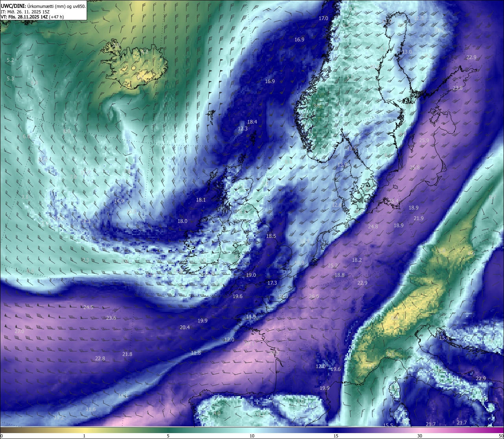The width and height of the screenshot is (504, 439).
Task: Click the 11.6 value label
Action: [91, 409]
